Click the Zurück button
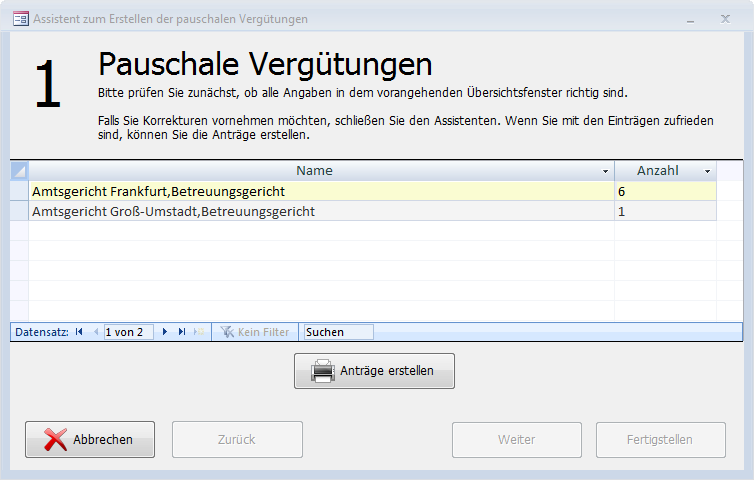Viewport: 754px width, 480px height. point(238,440)
